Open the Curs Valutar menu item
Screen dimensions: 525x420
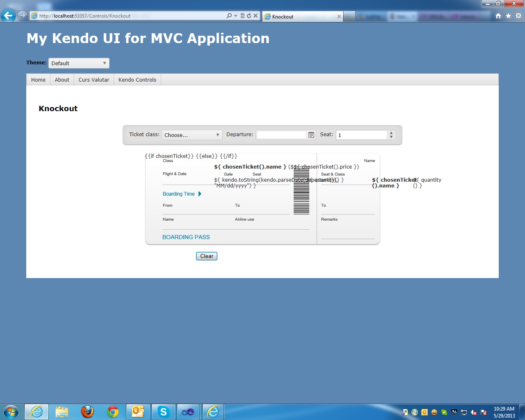(x=94, y=80)
